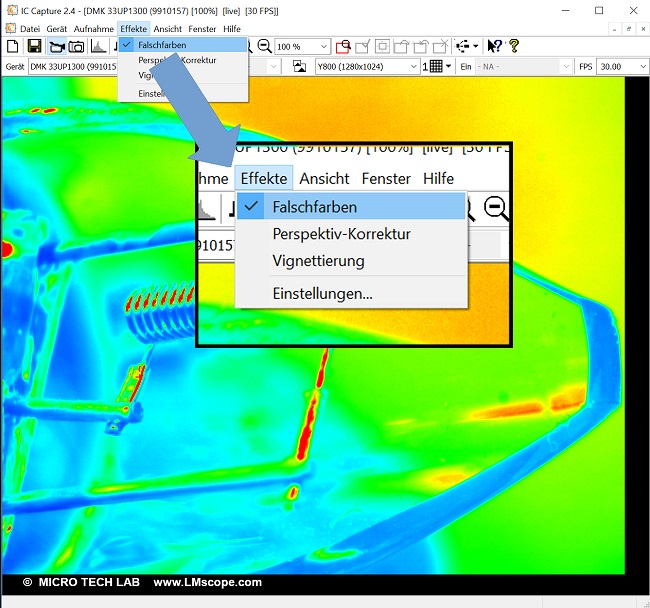650x608 pixels.
Task: Click the external trigger dropdown icon
Action: tap(464, 47)
